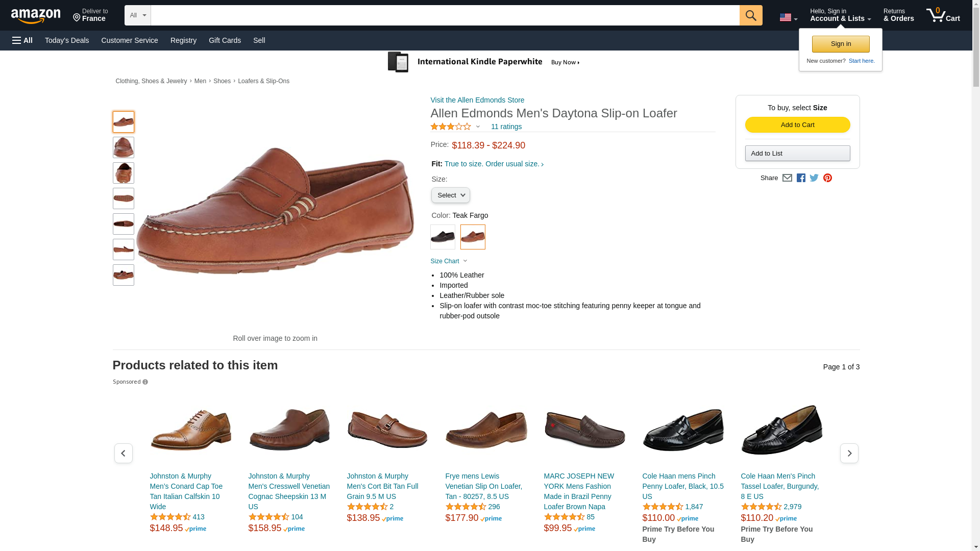
Task: Add the loafer to Cart
Action: (x=797, y=125)
